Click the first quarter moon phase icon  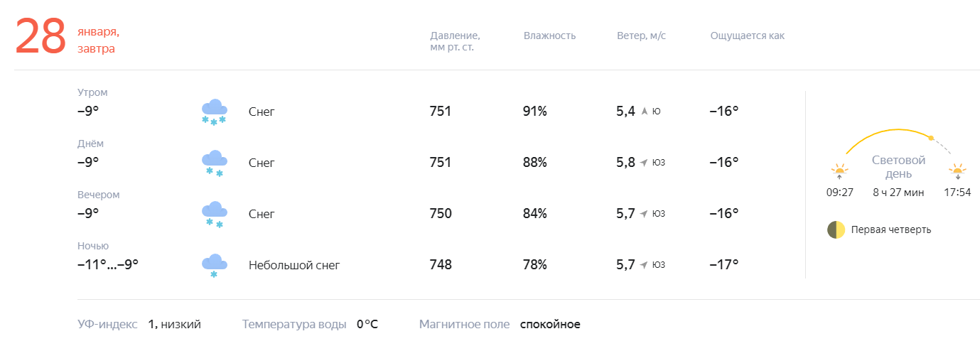click(x=836, y=229)
